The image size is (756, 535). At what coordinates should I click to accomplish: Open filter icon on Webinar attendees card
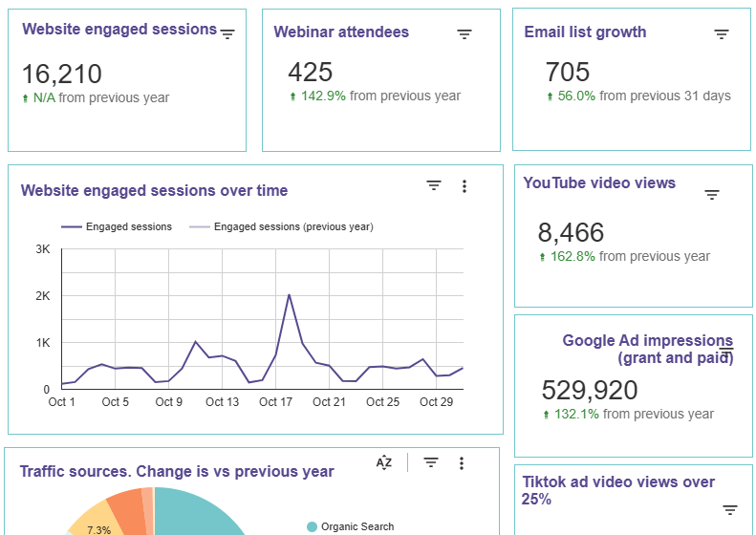click(464, 34)
